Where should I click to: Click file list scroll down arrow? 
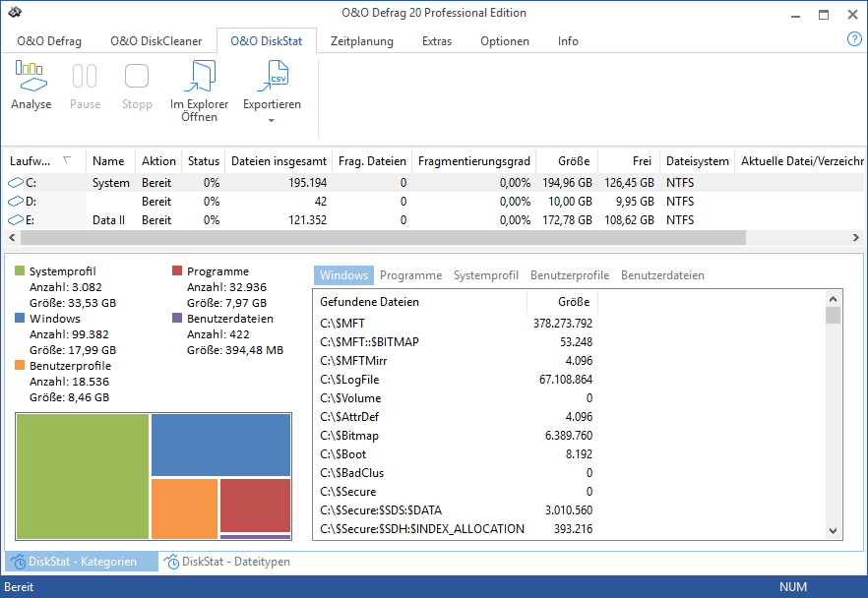click(834, 530)
